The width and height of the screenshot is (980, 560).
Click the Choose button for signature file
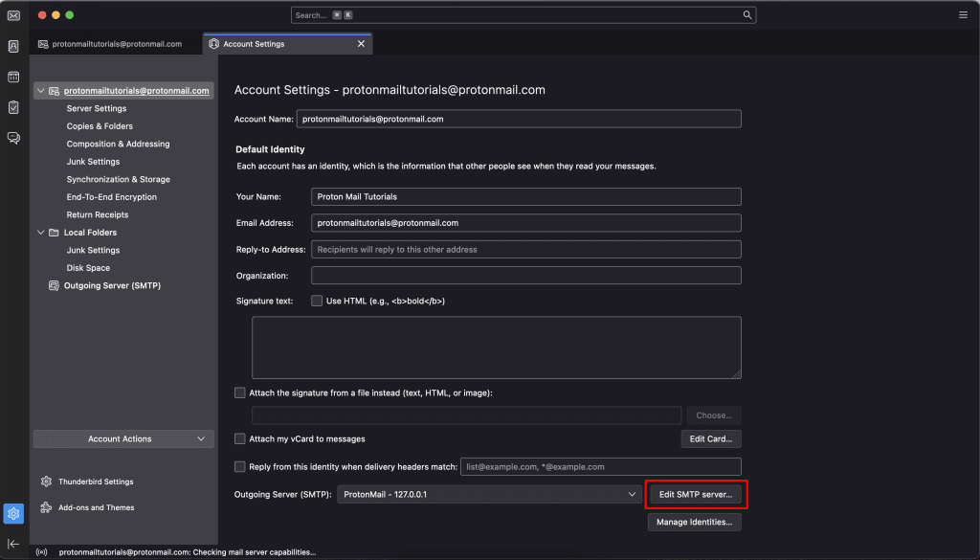click(714, 415)
